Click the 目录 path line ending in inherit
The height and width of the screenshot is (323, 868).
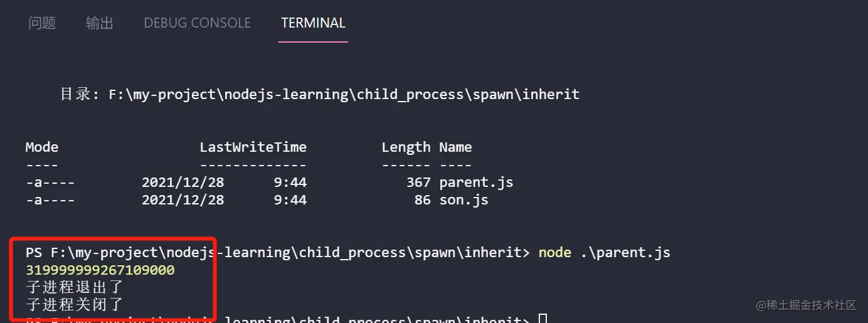(x=320, y=95)
